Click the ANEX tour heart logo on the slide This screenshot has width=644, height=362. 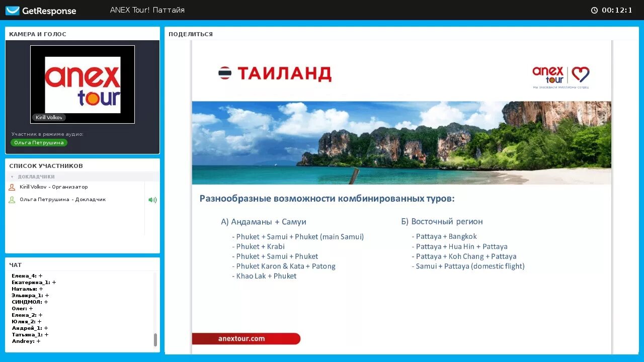pyautogui.click(x=560, y=73)
